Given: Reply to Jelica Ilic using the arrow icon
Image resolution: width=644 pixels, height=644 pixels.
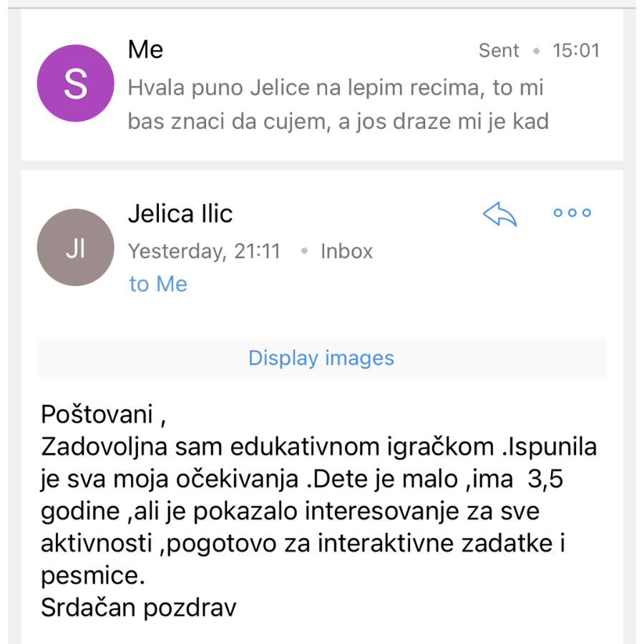Looking at the screenshot, I should coord(499,214).
